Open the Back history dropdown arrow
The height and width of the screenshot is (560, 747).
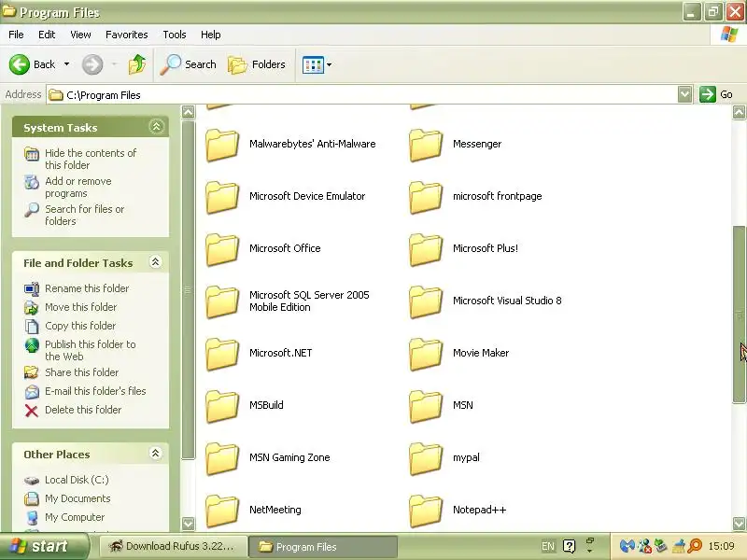[x=66, y=64]
